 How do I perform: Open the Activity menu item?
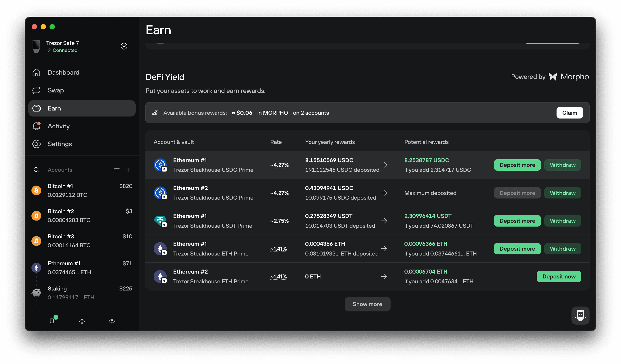(x=82, y=126)
